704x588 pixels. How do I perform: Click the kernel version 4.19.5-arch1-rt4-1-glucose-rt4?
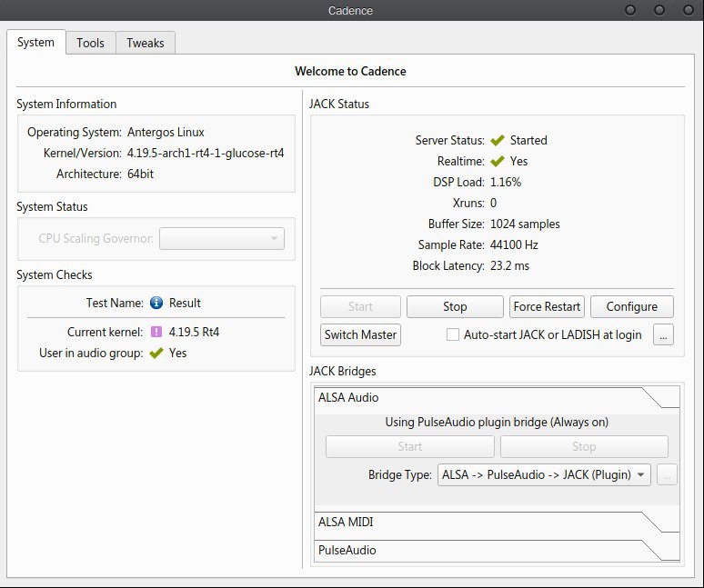206,153
